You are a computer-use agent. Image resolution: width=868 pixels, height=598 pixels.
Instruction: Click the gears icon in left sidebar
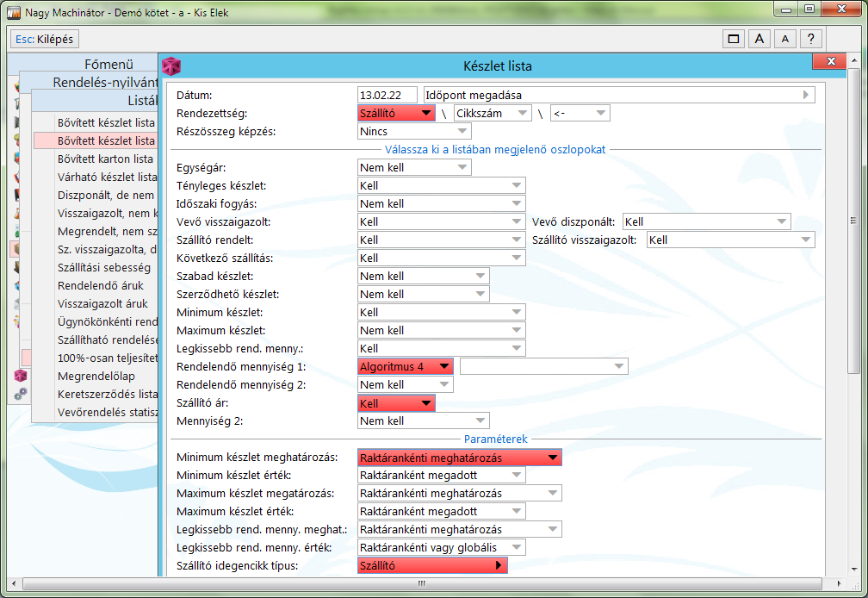coord(20,394)
